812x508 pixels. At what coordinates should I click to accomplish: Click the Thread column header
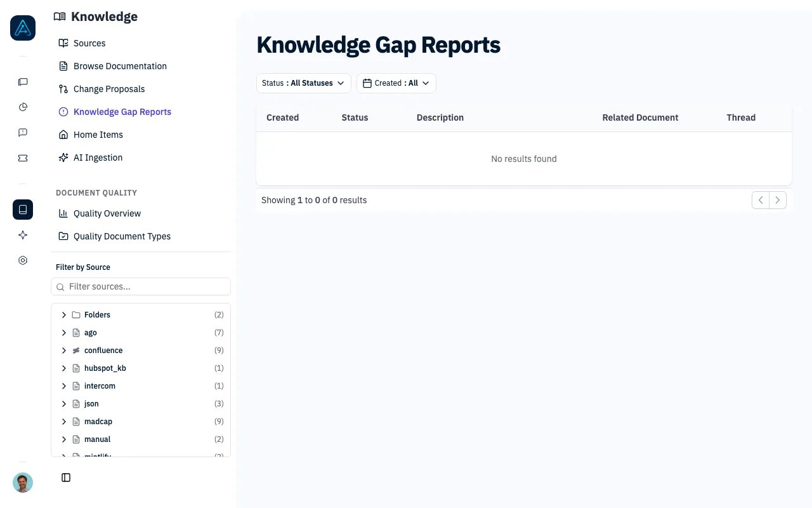[x=741, y=117]
